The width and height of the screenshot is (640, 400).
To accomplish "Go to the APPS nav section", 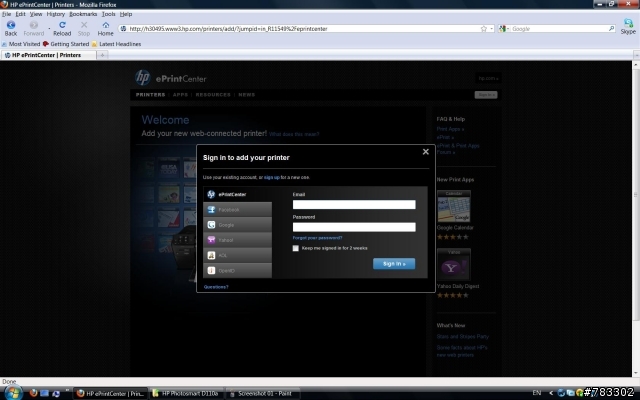I will click(x=180, y=95).
